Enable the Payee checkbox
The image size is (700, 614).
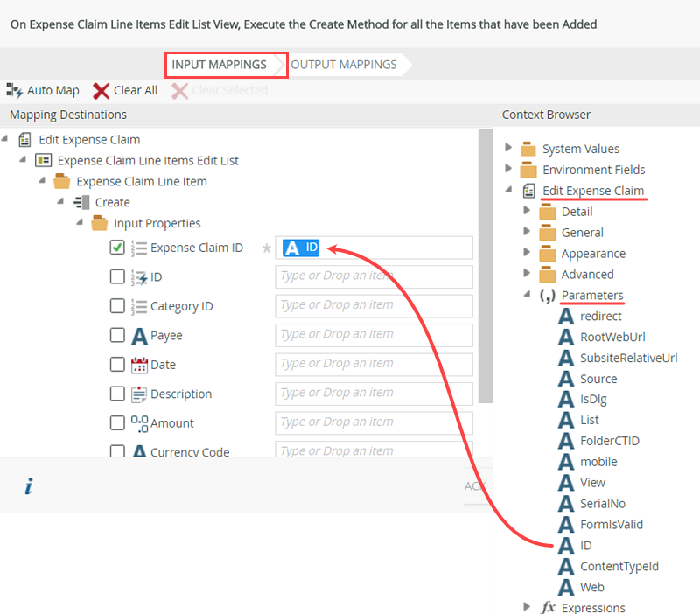(x=117, y=335)
